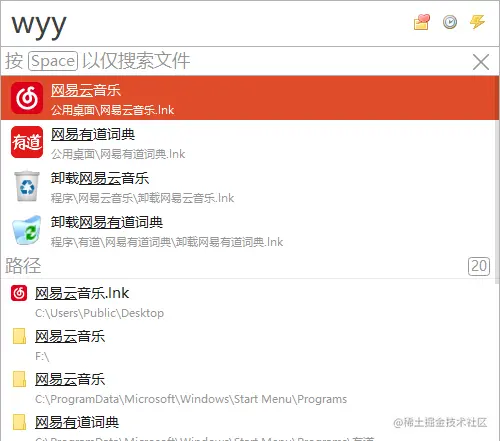
Task: Open the history clock icon
Action: 450,23
